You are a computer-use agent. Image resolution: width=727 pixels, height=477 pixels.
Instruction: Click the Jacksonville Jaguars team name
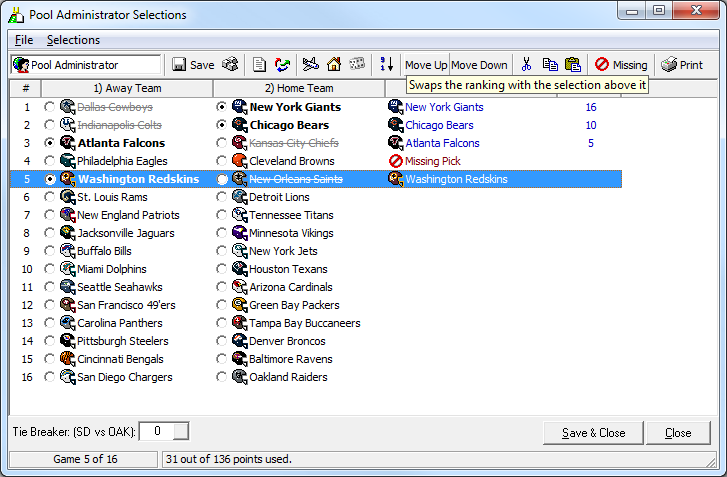click(126, 233)
